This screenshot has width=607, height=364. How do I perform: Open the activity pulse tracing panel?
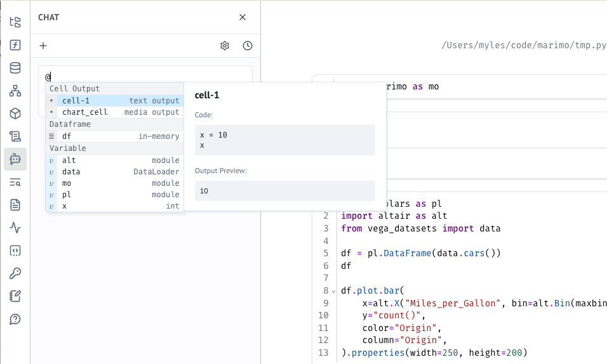point(15,228)
